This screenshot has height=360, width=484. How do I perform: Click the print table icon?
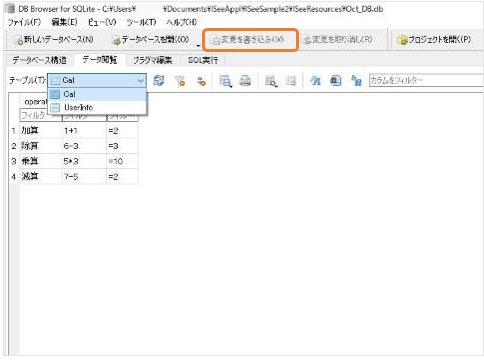coord(245,80)
